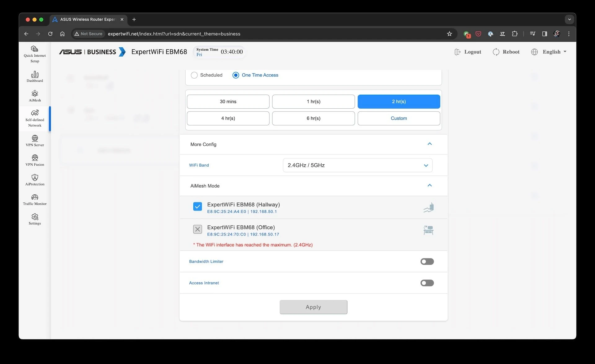Viewport: 595px width, 364px height.
Task: Click the Bandwidth Limiter label
Action: [x=206, y=262]
